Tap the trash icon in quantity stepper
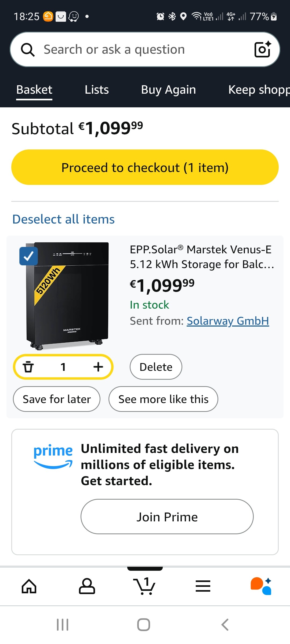The width and height of the screenshot is (290, 644). [28, 367]
